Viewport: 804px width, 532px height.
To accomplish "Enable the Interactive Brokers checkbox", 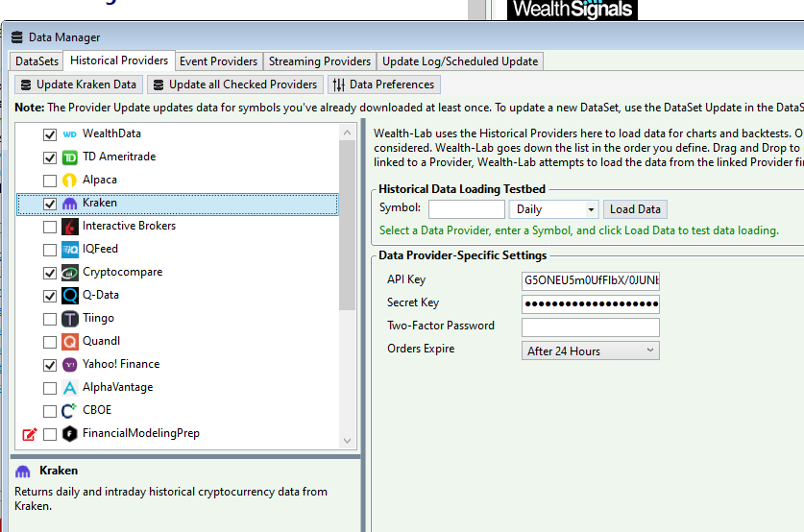I will [50, 227].
